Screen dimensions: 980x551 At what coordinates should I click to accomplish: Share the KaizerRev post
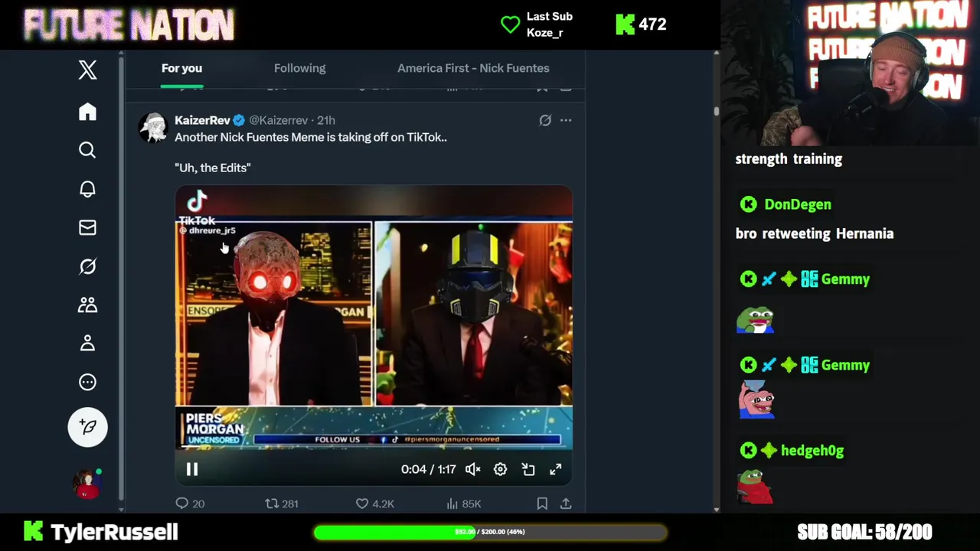566,504
